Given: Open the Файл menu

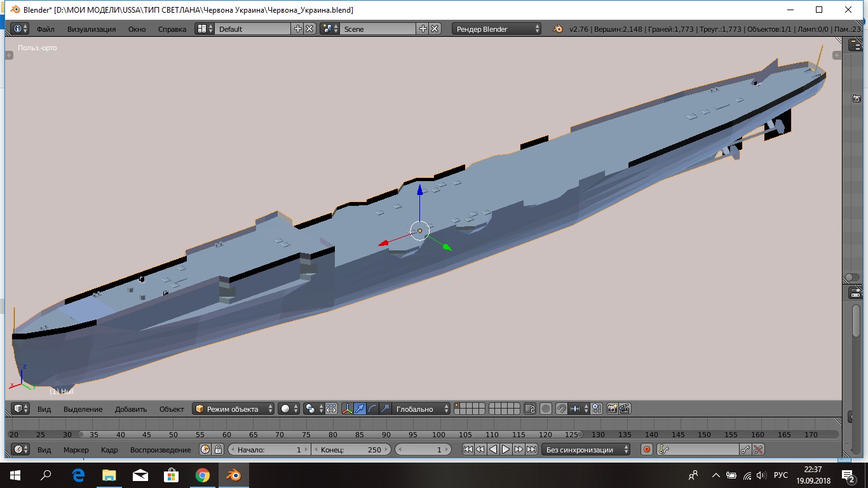Looking at the screenshot, I should coord(45,29).
